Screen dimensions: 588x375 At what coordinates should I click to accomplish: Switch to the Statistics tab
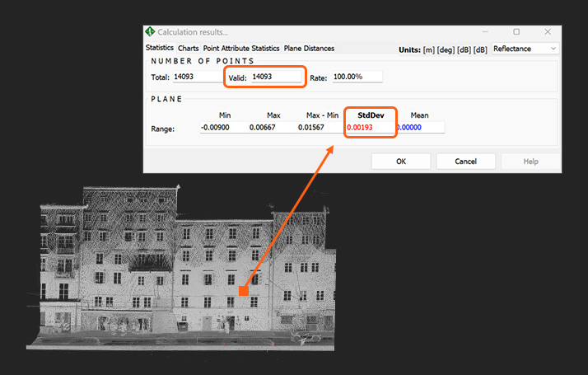point(160,48)
